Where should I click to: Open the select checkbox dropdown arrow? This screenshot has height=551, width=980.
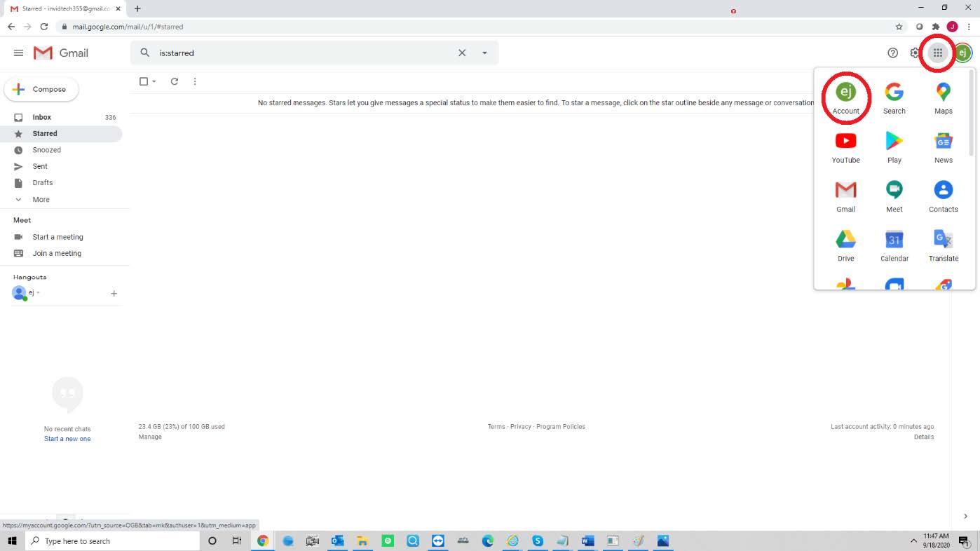coord(154,81)
